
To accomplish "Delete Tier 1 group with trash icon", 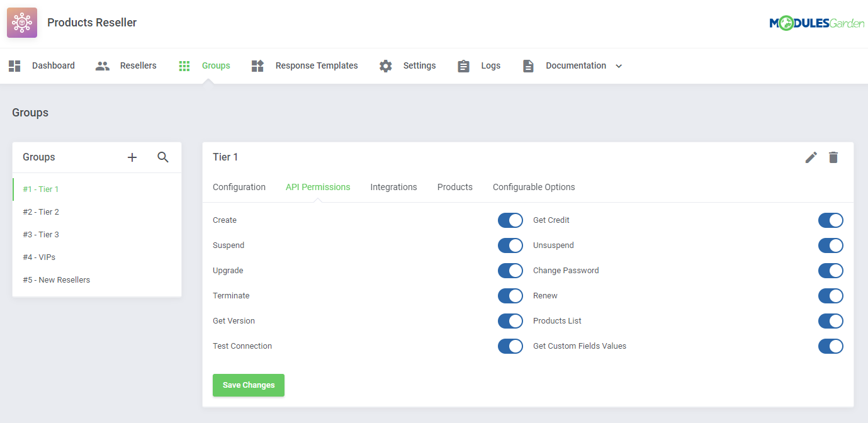I will (x=833, y=157).
